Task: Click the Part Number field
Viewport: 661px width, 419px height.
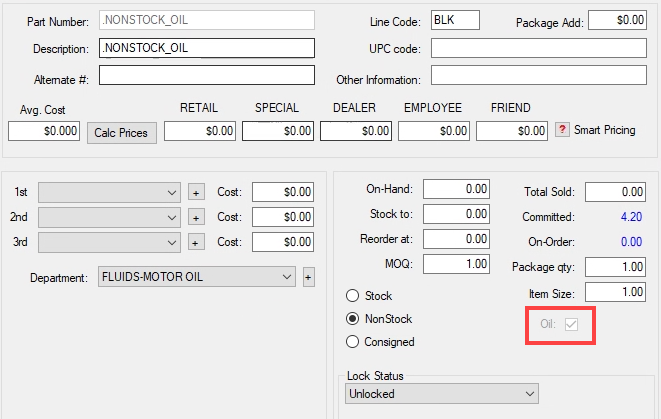Action: pyautogui.click(x=207, y=20)
